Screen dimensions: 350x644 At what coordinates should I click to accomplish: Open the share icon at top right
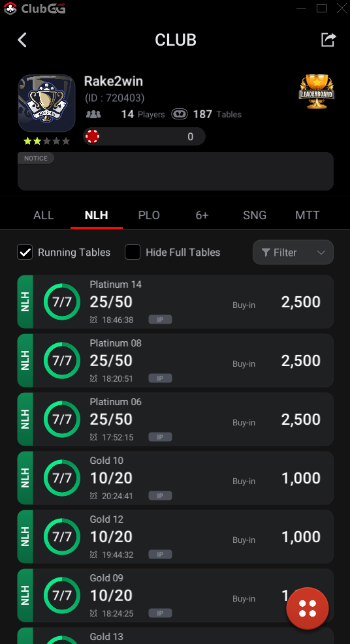(x=328, y=40)
